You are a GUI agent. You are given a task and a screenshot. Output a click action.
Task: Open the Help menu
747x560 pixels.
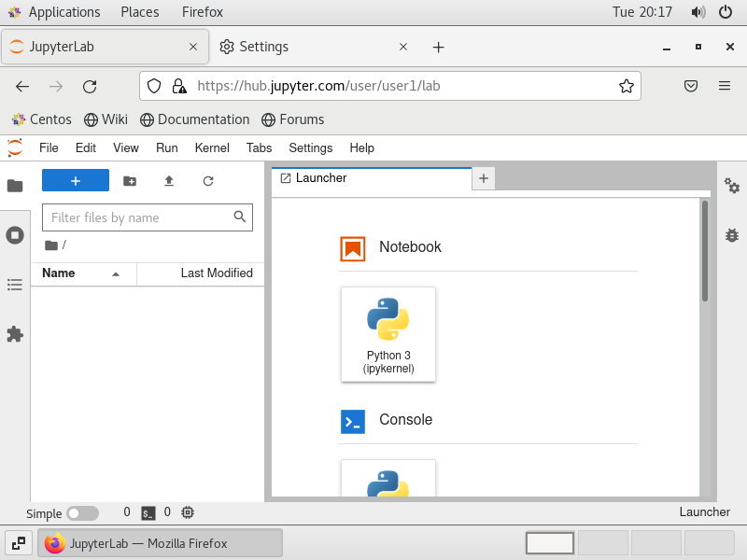point(362,148)
